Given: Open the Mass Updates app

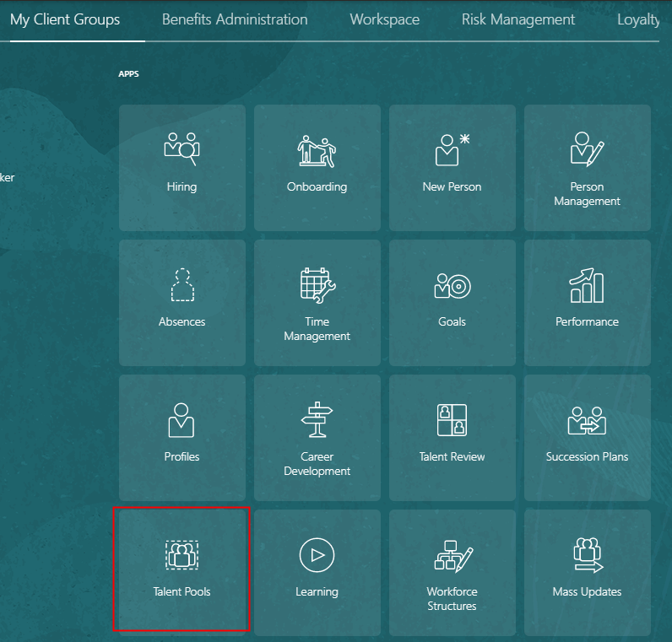Looking at the screenshot, I should (x=587, y=573).
